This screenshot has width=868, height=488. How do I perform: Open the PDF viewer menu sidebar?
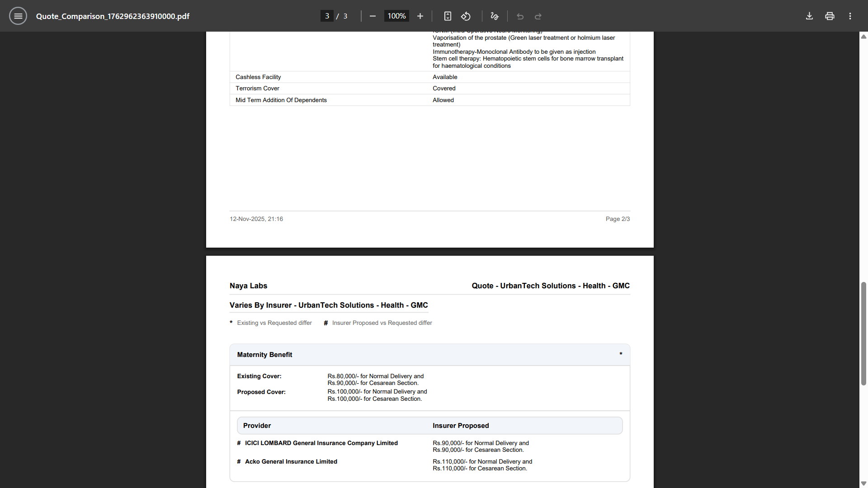pos(18,16)
